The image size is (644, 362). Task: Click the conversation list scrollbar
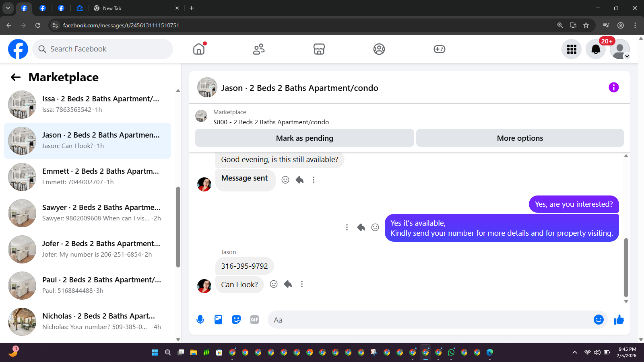[x=178, y=227]
